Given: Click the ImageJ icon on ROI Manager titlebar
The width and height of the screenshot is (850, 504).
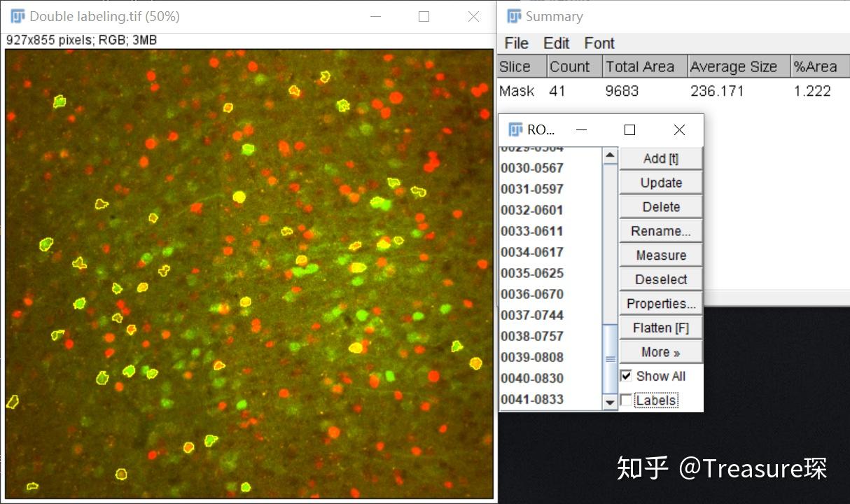Looking at the screenshot, I should click(515, 129).
